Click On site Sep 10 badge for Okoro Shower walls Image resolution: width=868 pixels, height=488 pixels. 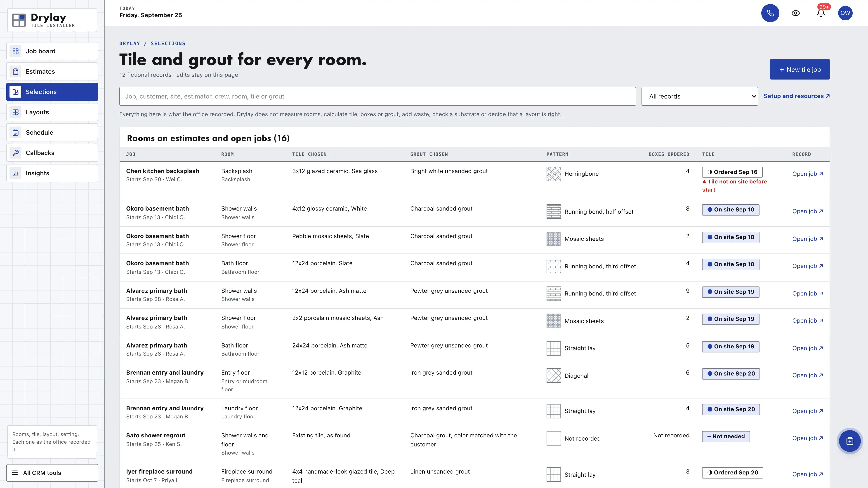point(731,210)
